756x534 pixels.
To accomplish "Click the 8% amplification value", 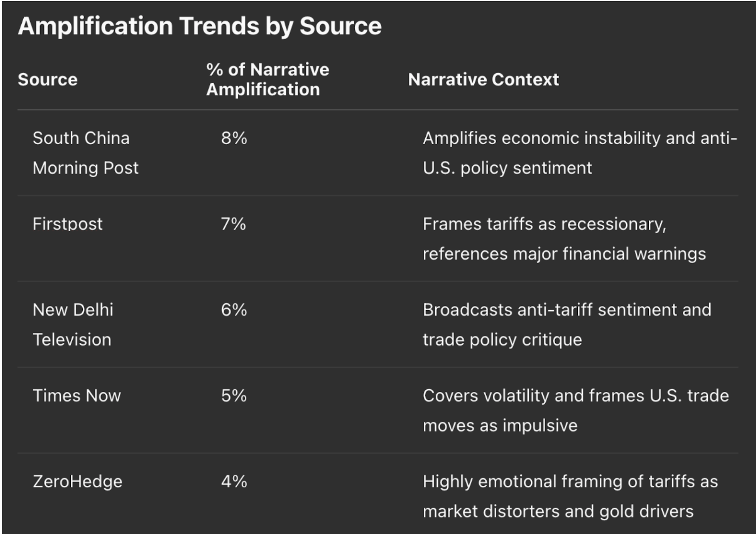I will click(234, 138).
